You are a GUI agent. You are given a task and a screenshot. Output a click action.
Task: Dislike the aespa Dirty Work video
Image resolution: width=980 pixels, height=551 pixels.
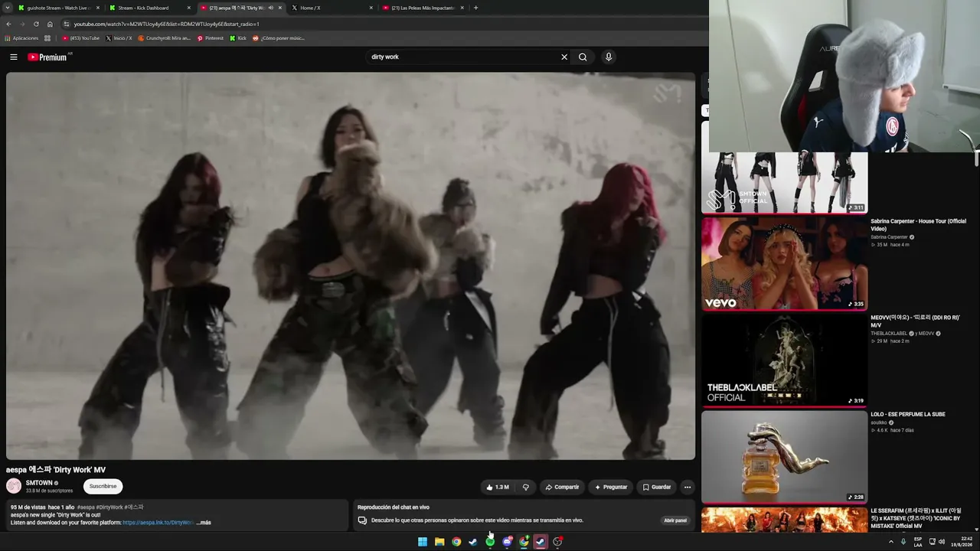click(525, 487)
